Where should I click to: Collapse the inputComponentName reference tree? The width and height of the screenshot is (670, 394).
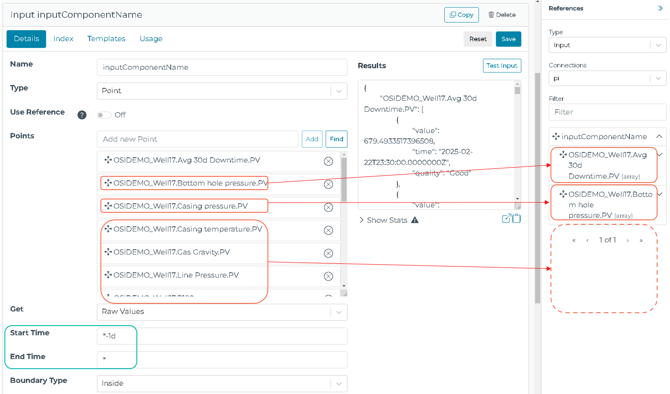(659, 136)
